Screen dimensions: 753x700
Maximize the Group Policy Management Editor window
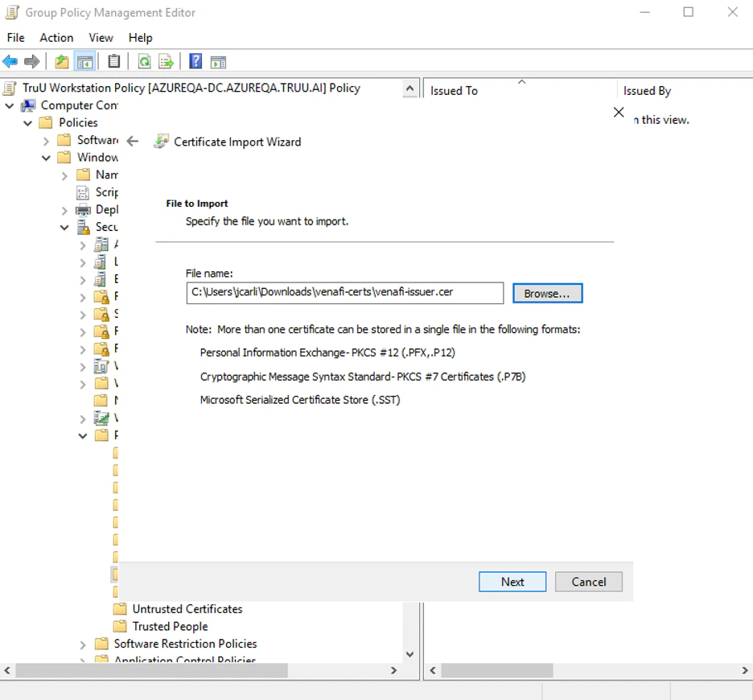[x=688, y=12]
